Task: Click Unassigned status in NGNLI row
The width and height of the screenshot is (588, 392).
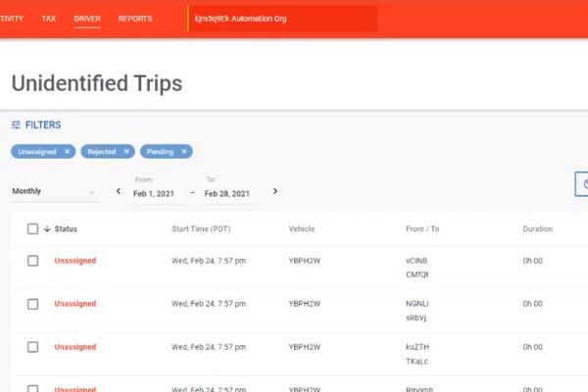Action: (x=75, y=304)
